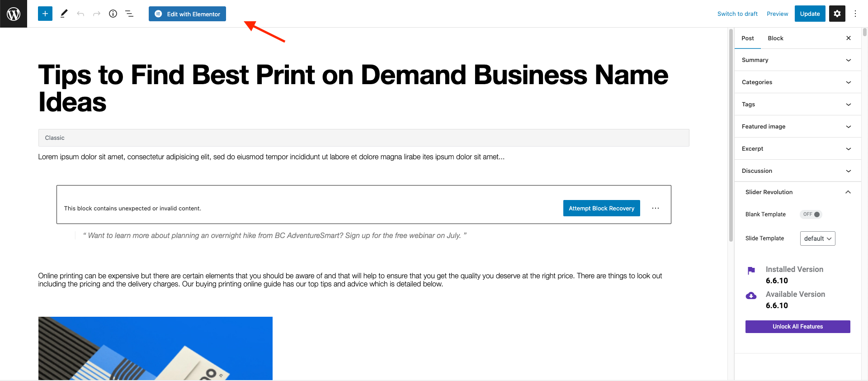Click the Edit with Elementor button
The image size is (868, 381).
coord(187,14)
